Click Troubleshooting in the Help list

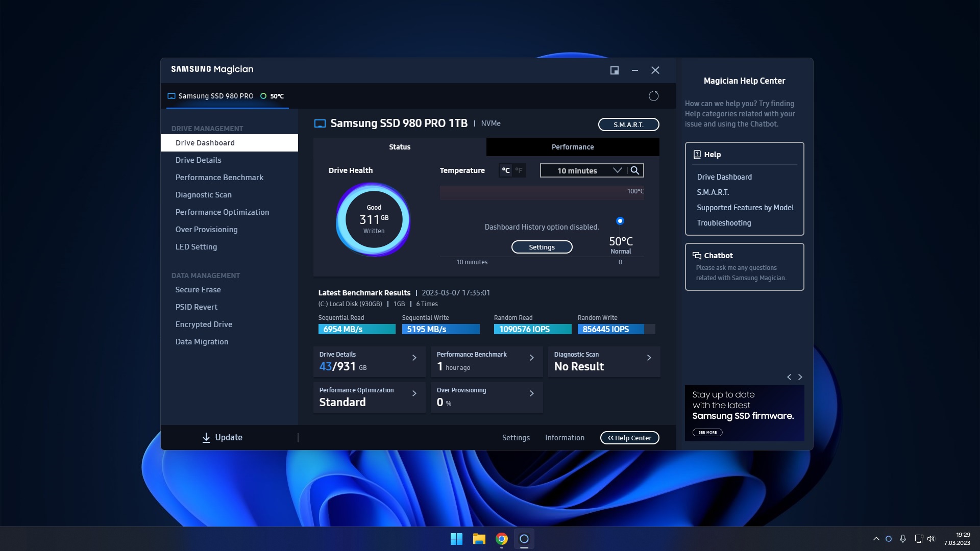tap(724, 223)
